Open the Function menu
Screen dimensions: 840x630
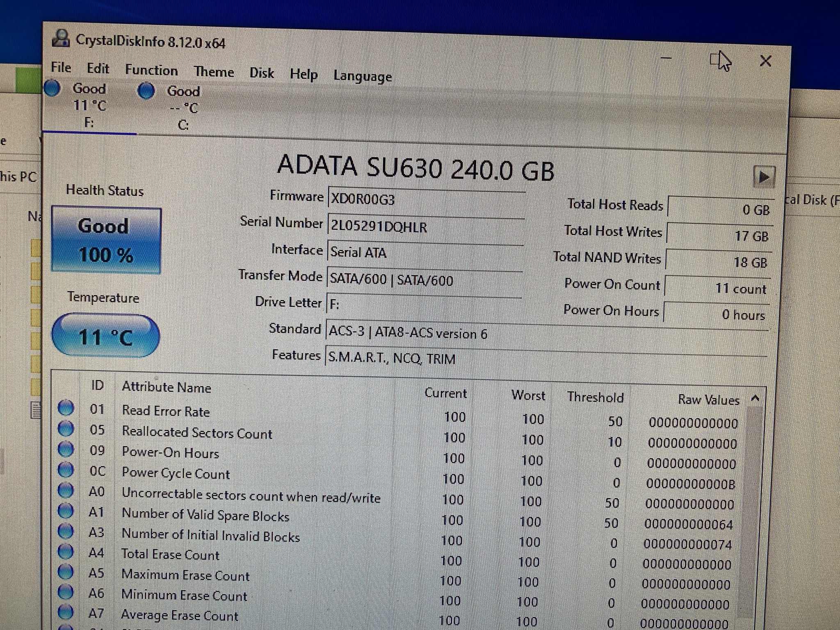(x=151, y=71)
